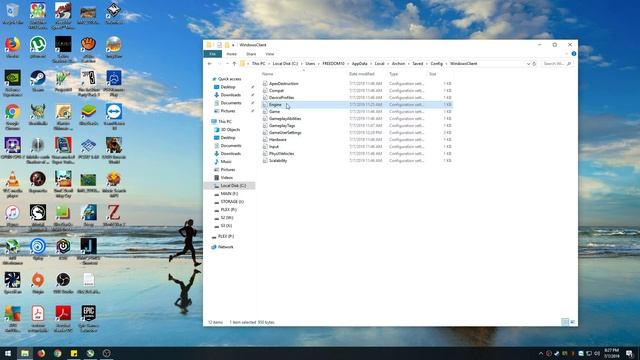Select the Google Chrome desktop shortcut
The height and width of the screenshot is (360, 640).
[x=12, y=117]
